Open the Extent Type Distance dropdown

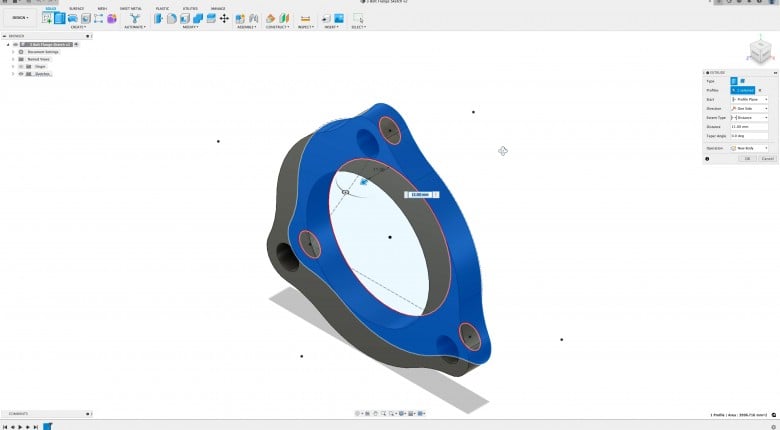click(749, 117)
